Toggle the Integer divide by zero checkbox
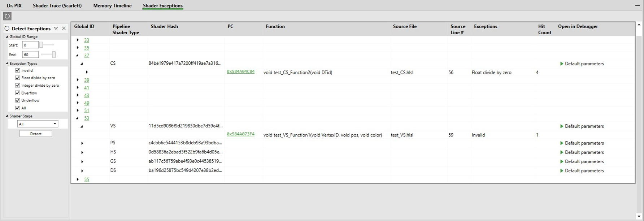Image resolution: width=644 pixels, height=221 pixels. [x=17, y=85]
